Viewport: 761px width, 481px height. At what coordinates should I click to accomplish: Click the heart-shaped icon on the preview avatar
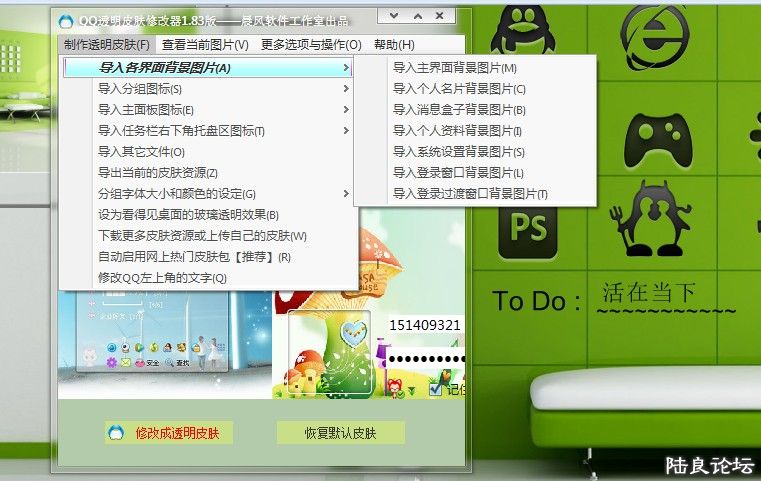tap(353, 332)
